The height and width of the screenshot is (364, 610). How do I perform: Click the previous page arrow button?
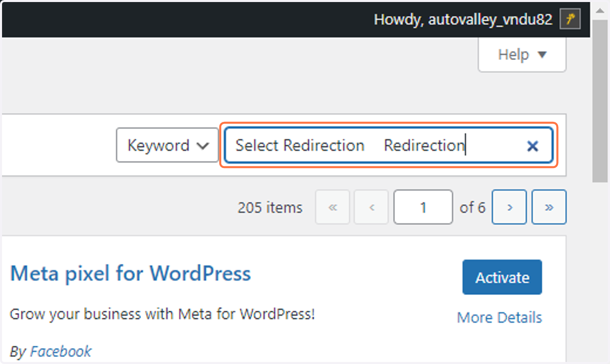point(371,207)
